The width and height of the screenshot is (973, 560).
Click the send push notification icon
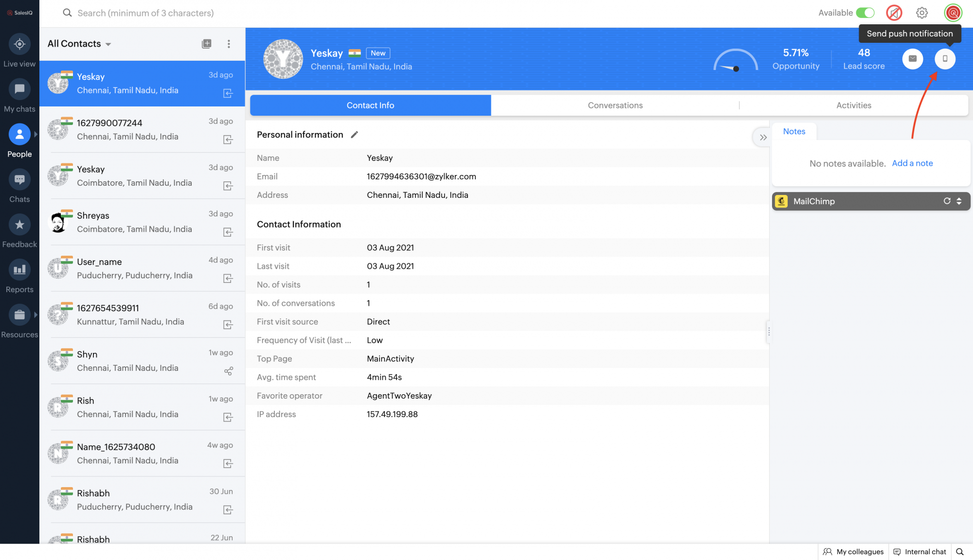pyautogui.click(x=945, y=59)
